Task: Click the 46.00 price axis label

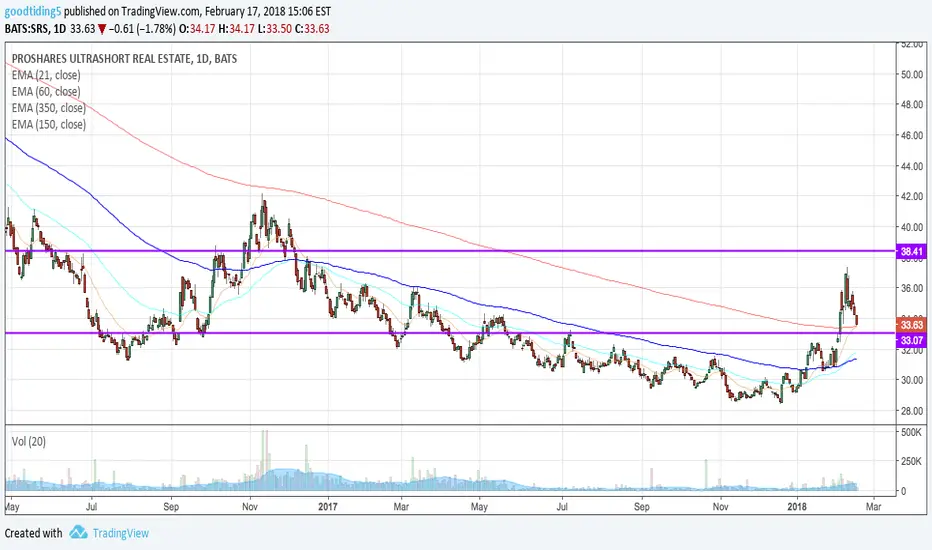Action: [912, 135]
